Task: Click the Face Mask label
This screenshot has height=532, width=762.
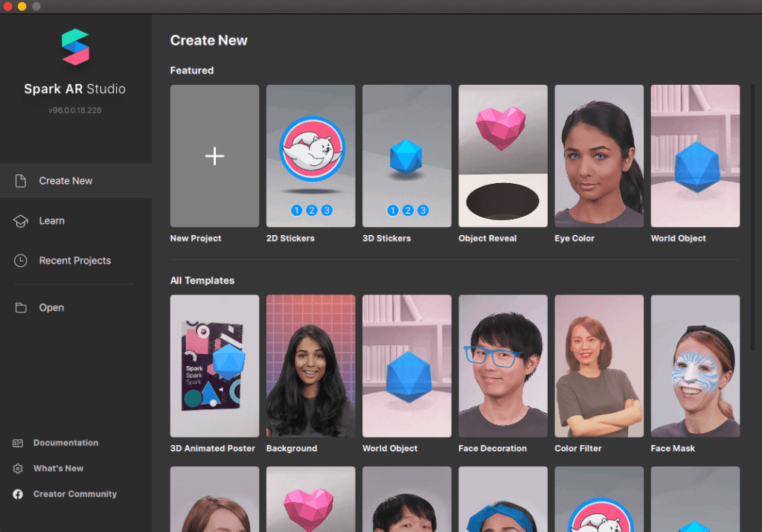Action: [x=673, y=449]
